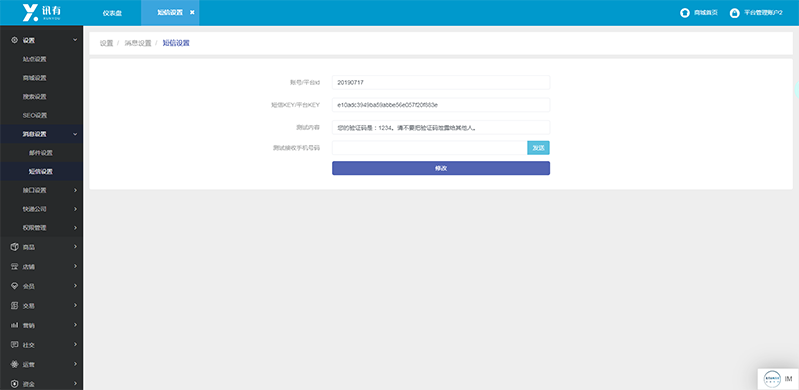Click the 账号/平台id field label
The image size is (799, 390).
[304, 82]
